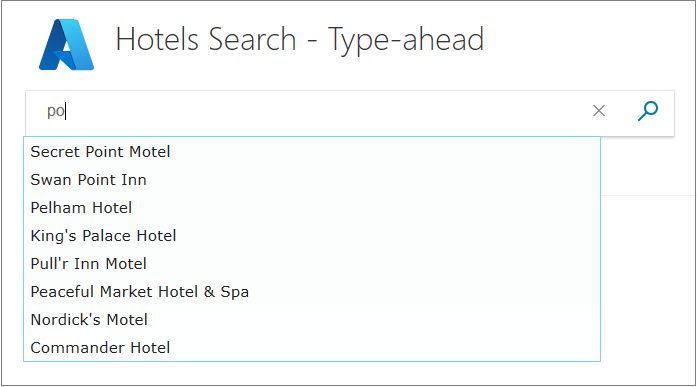
Task: Click the word 'Type-ahead' in the title
Action: click(406, 41)
